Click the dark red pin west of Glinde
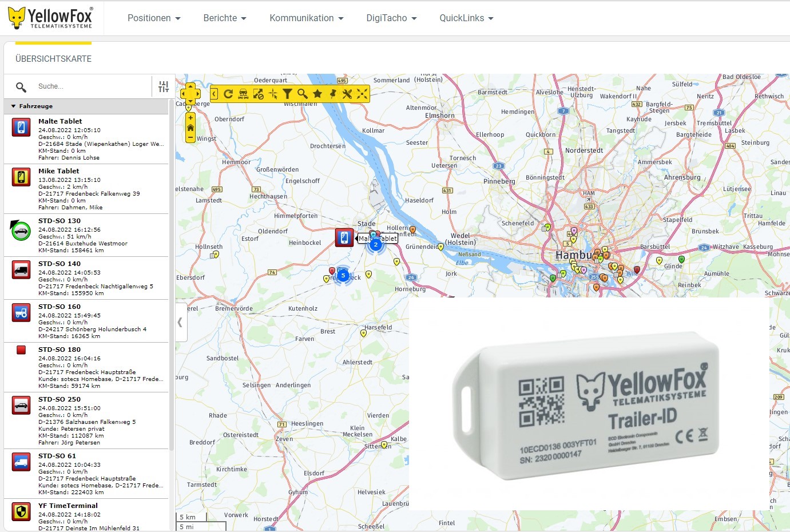Image resolution: width=790 pixels, height=532 pixels. click(x=637, y=269)
